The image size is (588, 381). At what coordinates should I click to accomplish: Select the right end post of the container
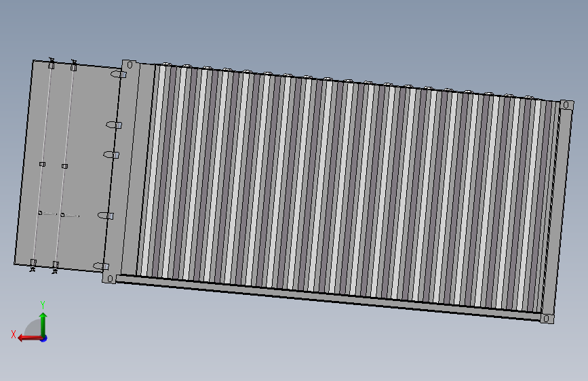coord(558,212)
